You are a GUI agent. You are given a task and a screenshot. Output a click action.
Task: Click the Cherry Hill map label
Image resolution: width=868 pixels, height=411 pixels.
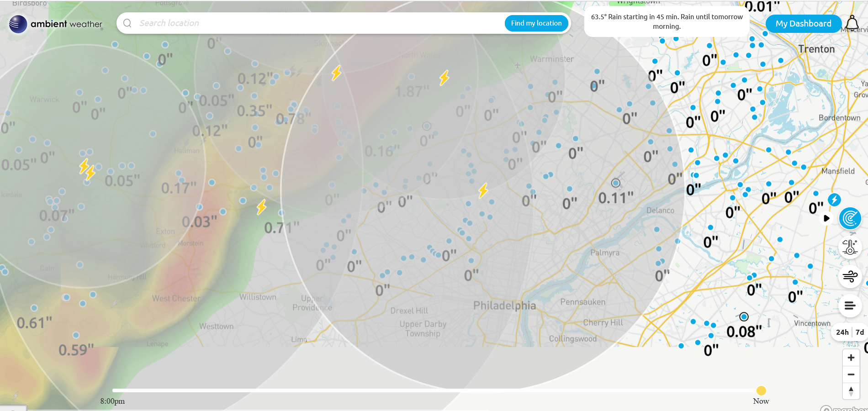[603, 322]
